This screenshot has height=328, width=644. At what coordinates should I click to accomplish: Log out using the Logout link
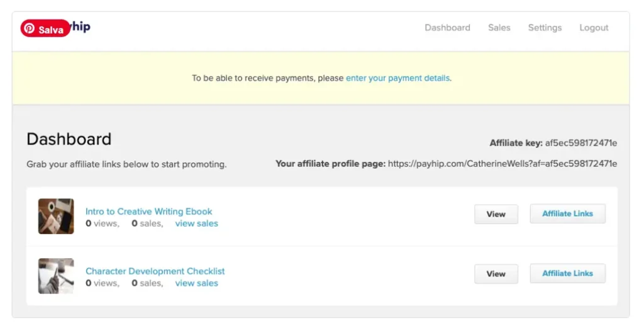click(x=594, y=28)
